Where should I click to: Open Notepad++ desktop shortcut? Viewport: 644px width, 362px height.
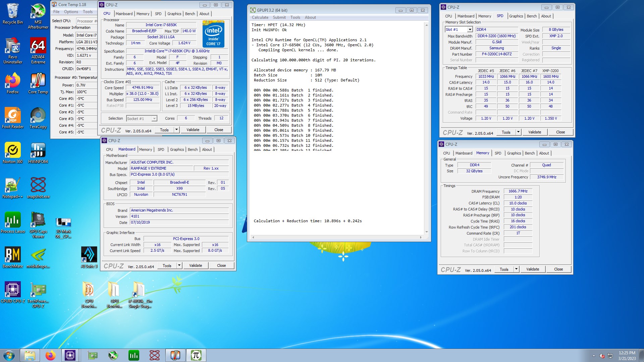(13, 188)
